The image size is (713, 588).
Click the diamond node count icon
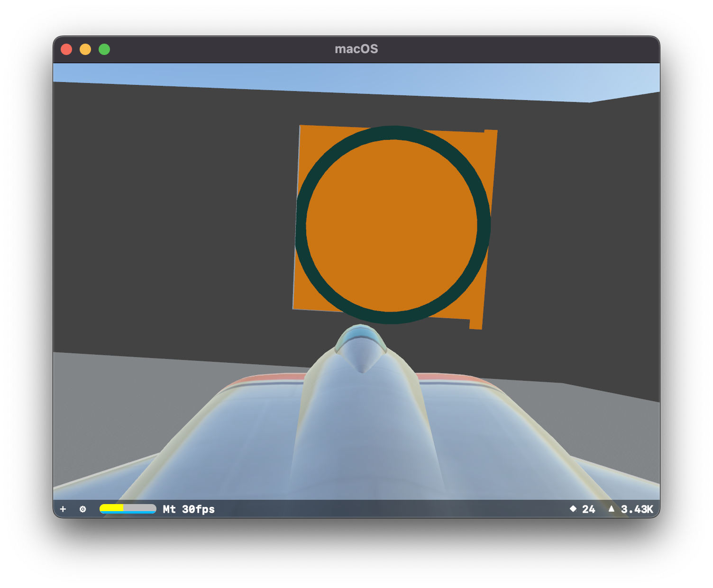click(573, 508)
